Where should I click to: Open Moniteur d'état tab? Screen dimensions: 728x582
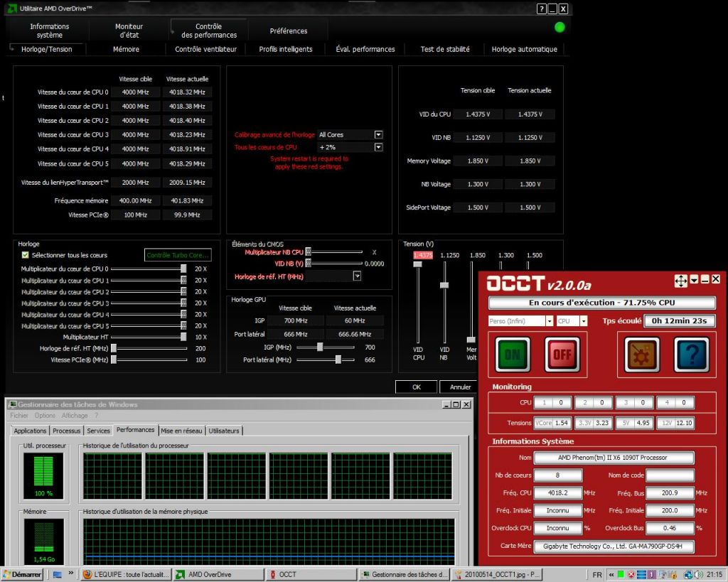tap(129, 31)
